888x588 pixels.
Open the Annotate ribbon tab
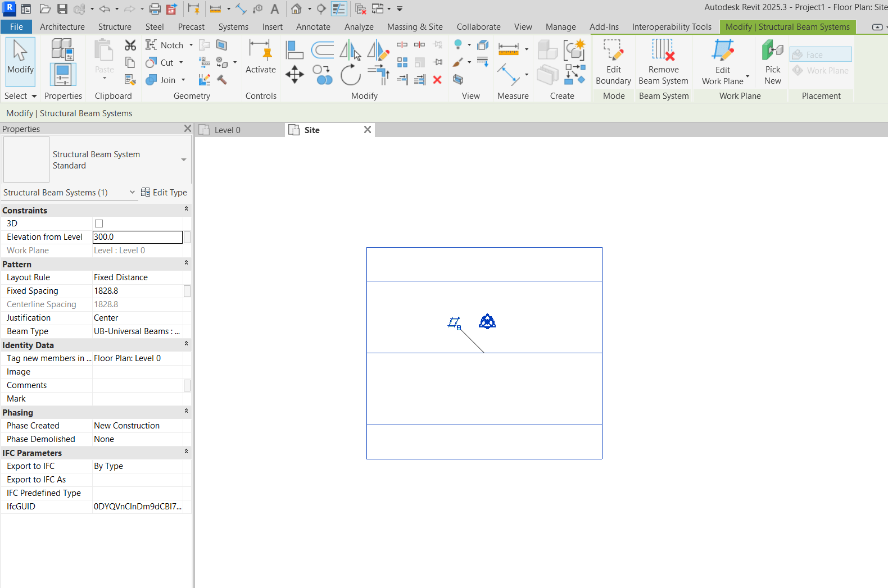click(x=313, y=27)
